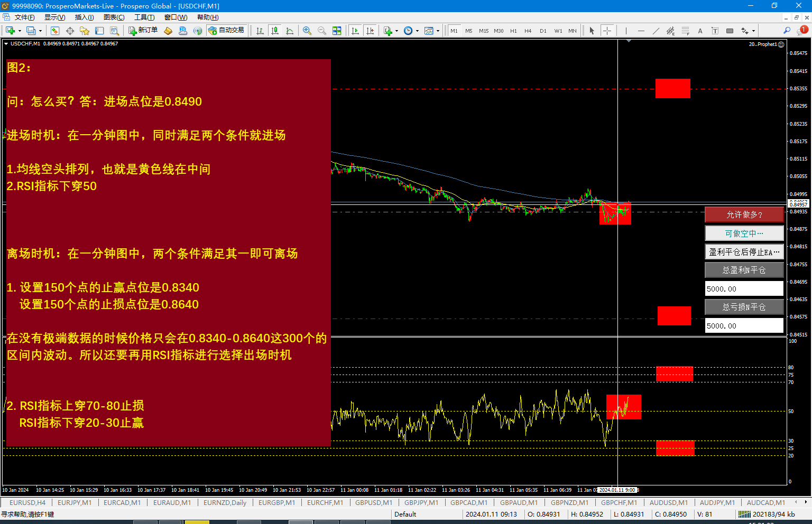Click the 总盈利平仓 button
Image resolution: width=812 pixels, height=524 pixels.
click(x=744, y=270)
